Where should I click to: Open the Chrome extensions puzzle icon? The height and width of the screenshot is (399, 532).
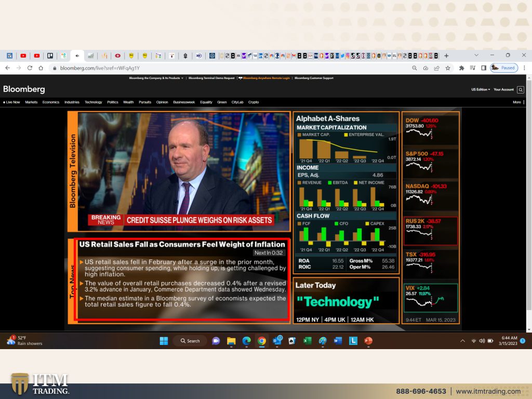(x=461, y=68)
